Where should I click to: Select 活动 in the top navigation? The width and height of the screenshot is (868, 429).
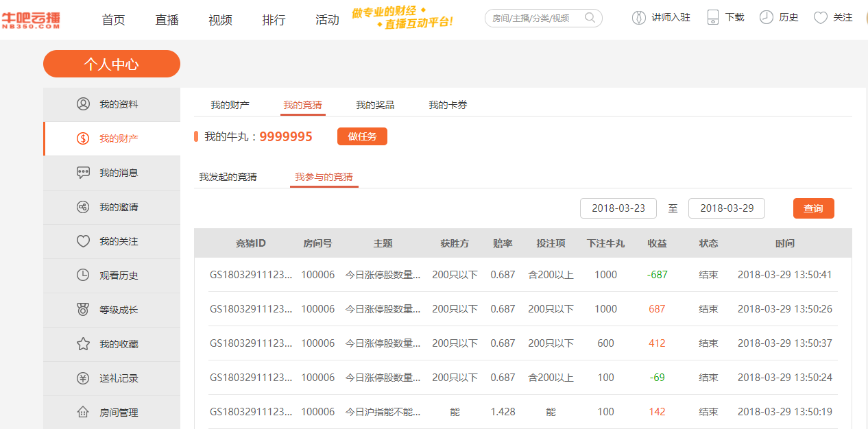(x=328, y=20)
